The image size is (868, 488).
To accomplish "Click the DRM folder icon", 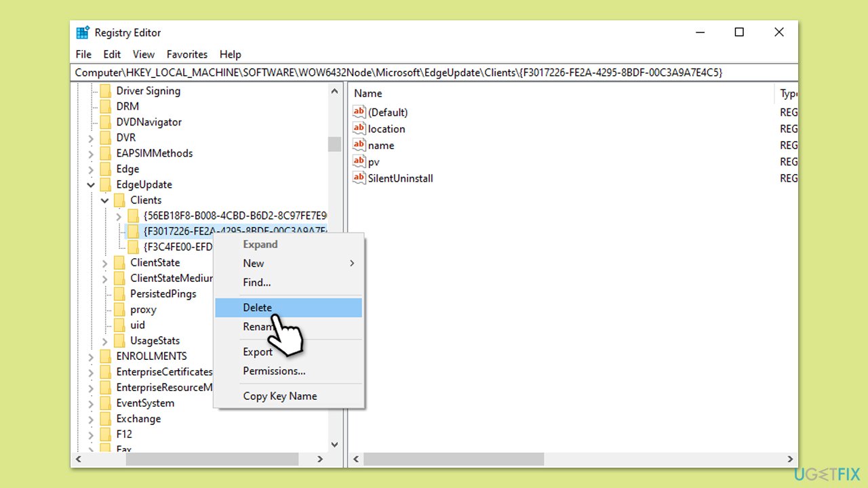I will [105, 106].
